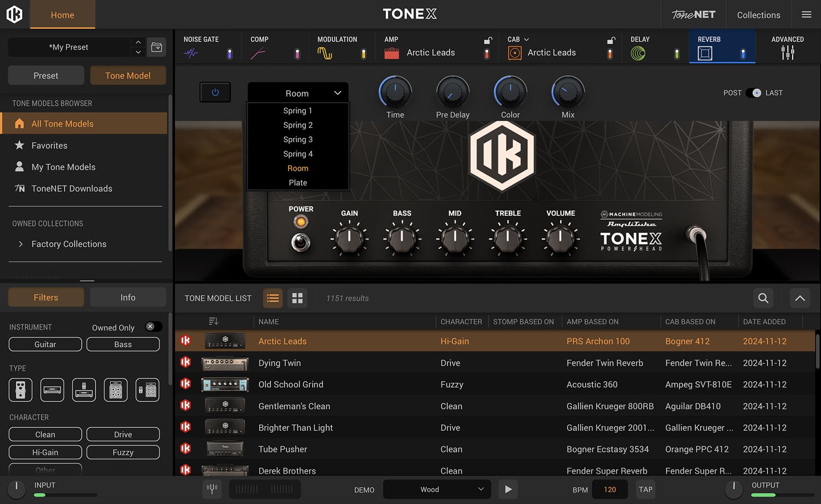Open the Noise Gate waveform icon
Screen dimensions: 821x504
[191, 53]
